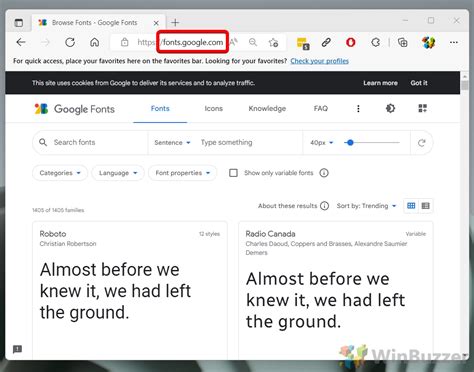Add page to favorites star icon

[x=274, y=42]
